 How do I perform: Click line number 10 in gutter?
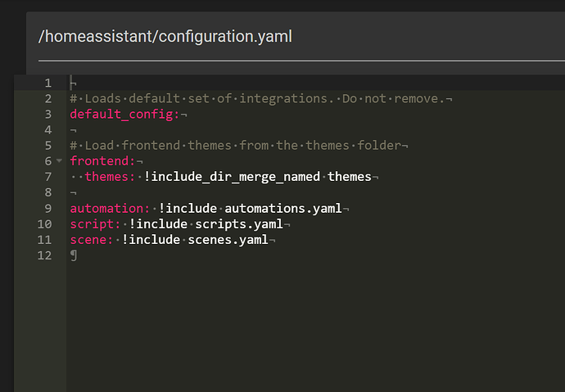pos(44,224)
